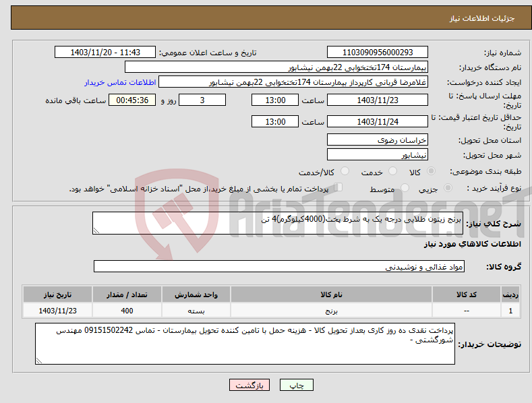
Task: Click the response deadline 13:00 time field
Action: click(x=275, y=100)
